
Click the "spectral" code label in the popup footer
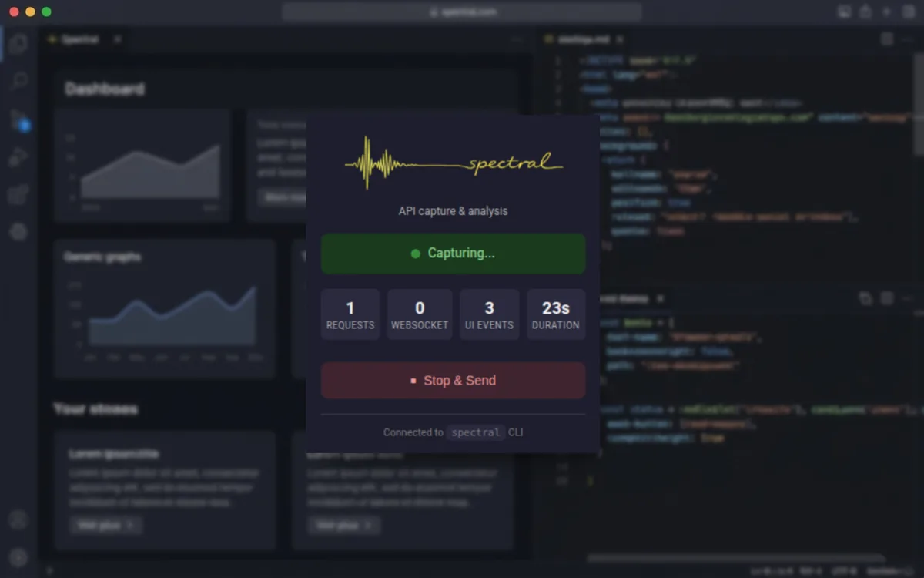tap(476, 432)
